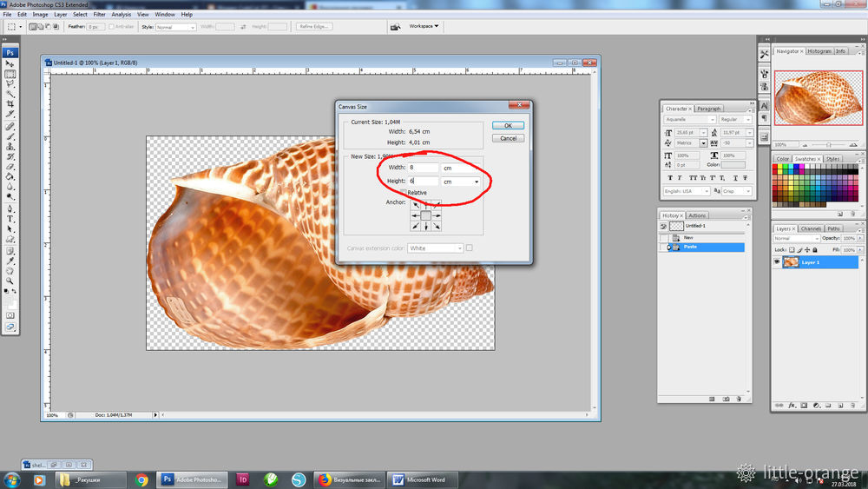Screen dimensions: 868x489
Task: Toggle the Anti-alias checkbox in options bar
Action: (x=112, y=27)
